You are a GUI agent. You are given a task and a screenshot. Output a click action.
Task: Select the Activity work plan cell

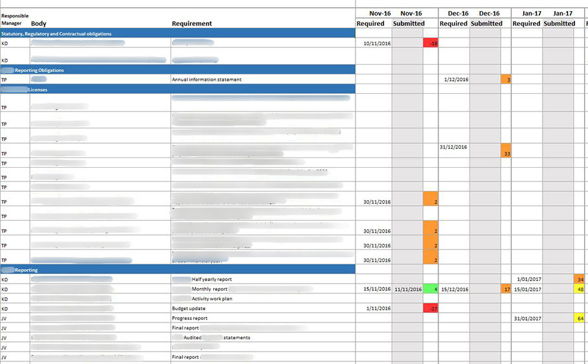click(x=263, y=299)
